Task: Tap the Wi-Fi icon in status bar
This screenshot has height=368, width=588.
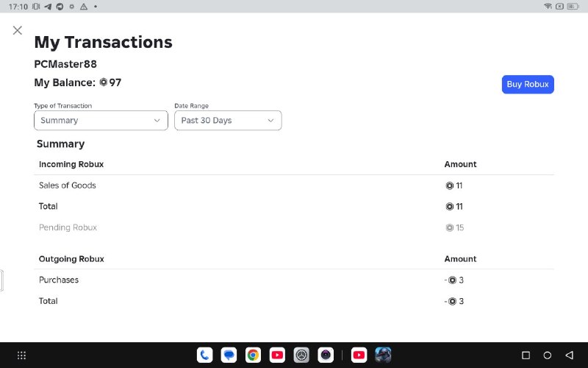Action: [548, 7]
